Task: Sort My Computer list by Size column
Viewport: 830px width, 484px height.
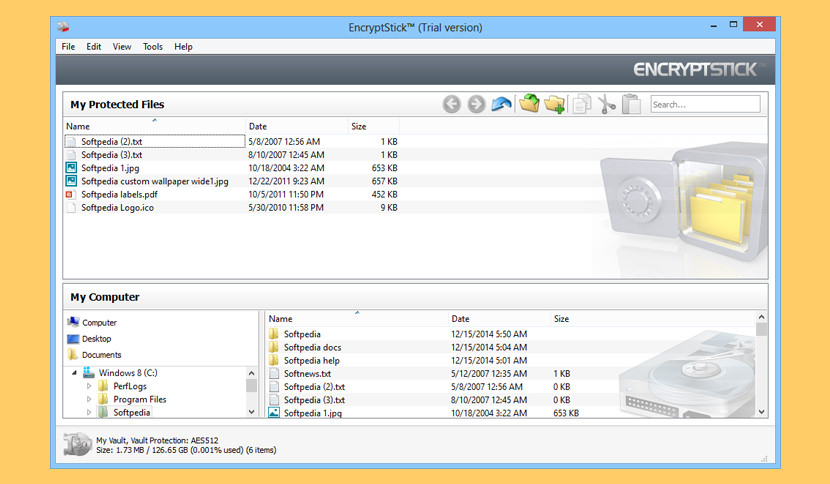Action: tap(561, 319)
